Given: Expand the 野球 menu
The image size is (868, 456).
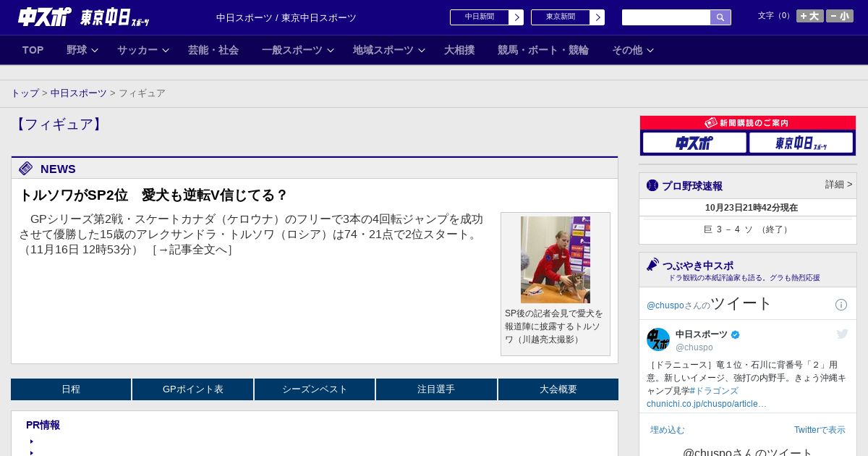Looking at the screenshot, I should tap(82, 50).
